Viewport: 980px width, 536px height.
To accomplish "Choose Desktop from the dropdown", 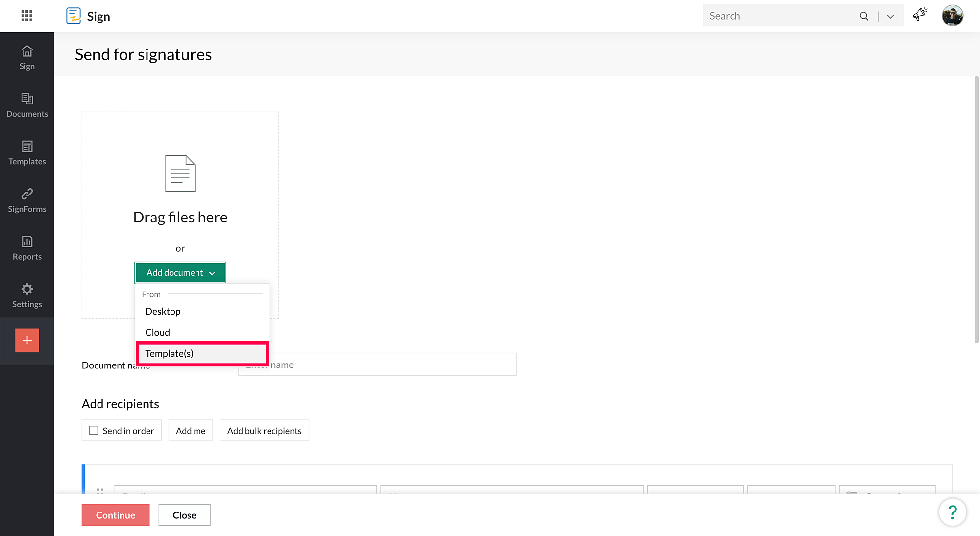I will tap(163, 311).
